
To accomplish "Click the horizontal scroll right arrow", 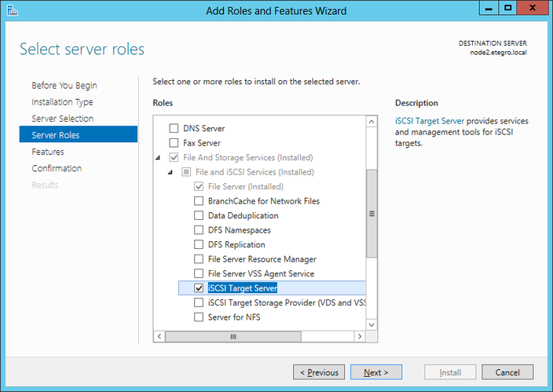I will [360, 336].
